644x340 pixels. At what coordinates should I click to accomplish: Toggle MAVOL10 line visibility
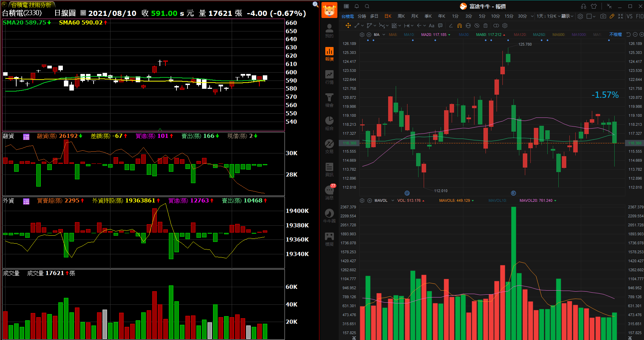pyautogui.click(x=498, y=200)
